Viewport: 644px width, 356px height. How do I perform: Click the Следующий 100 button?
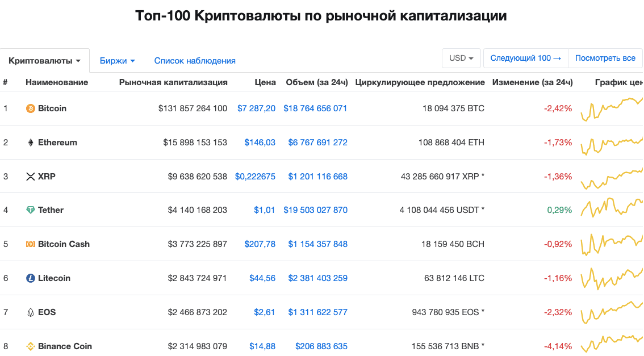(525, 58)
